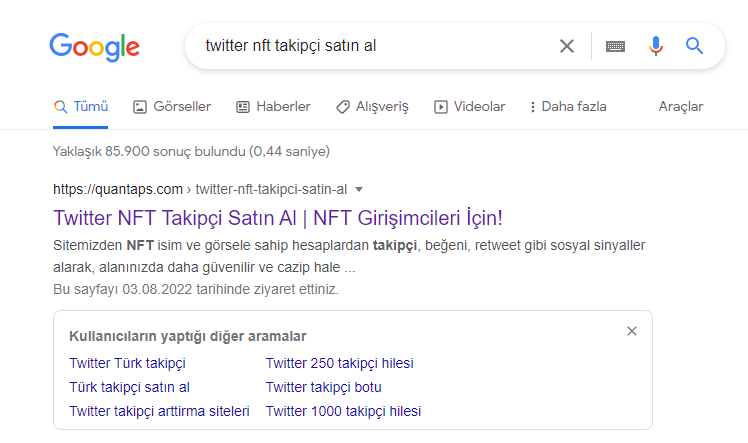Expand the dropdown arrow next to quantaps URL

(359, 189)
